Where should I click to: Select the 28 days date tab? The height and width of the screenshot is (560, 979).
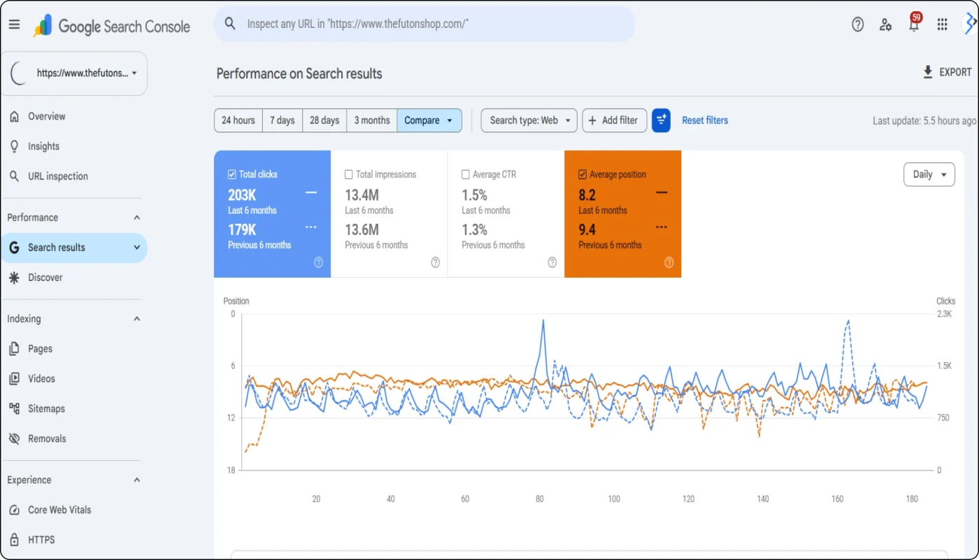tap(324, 120)
